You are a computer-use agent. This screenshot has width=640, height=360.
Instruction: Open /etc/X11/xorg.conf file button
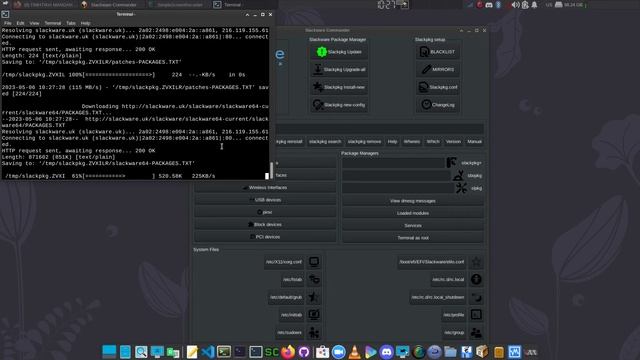pos(284,262)
